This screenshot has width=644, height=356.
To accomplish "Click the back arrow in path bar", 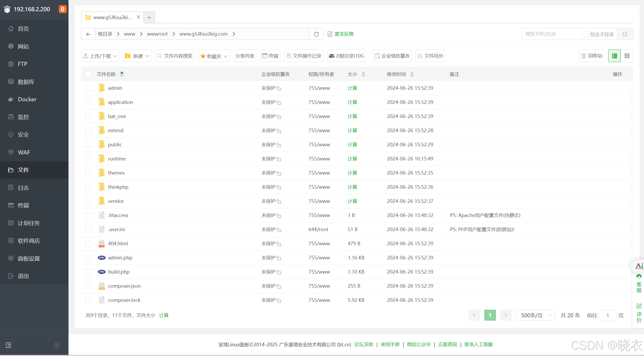I will (x=88, y=34).
